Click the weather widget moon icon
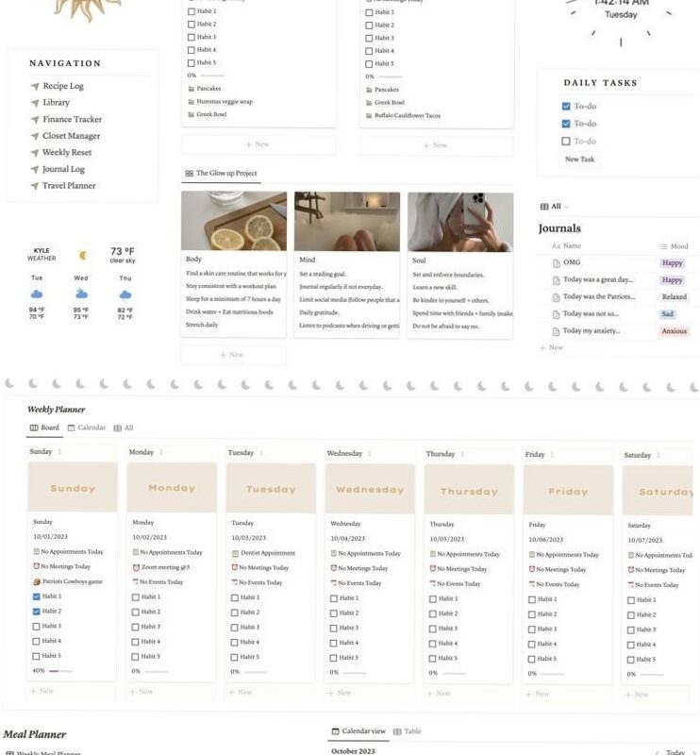The width and height of the screenshot is (700, 755). 83,255
